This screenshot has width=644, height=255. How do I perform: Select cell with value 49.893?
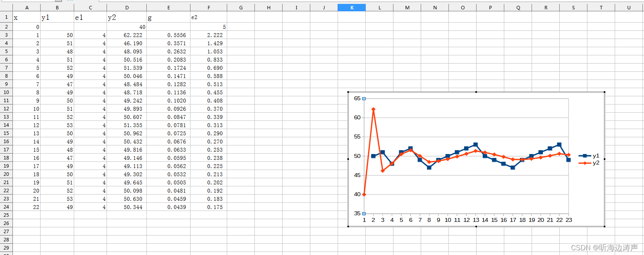coord(127,109)
